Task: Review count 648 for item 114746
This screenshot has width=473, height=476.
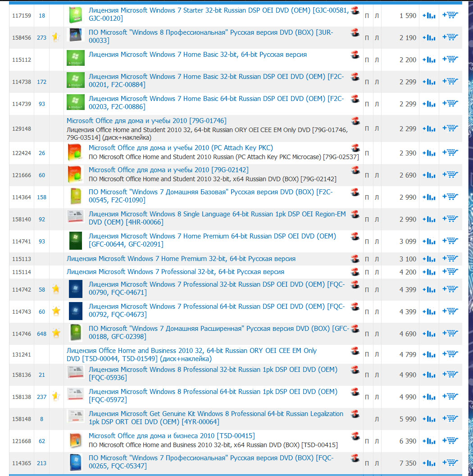Action: [x=41, y=334]
